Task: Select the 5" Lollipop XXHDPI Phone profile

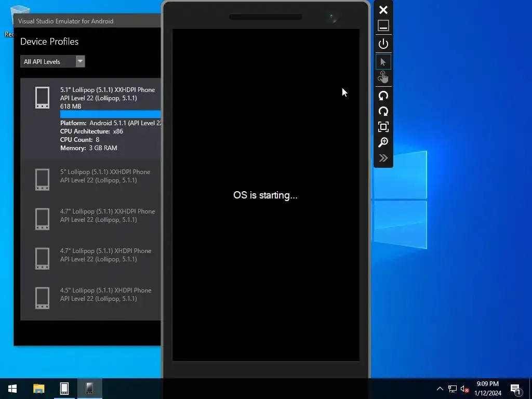Action: pos(90,179)
